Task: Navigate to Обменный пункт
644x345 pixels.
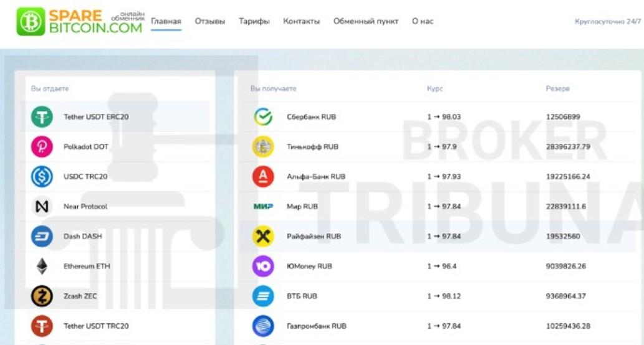Action: point(366,21)
